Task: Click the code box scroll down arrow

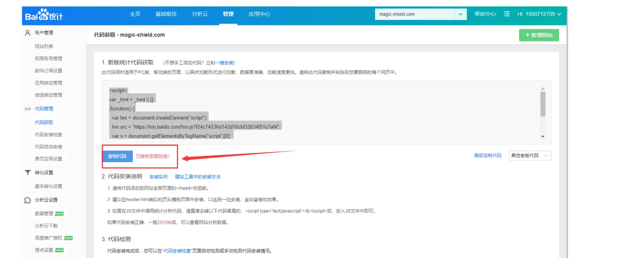Action: pos(543,136)
